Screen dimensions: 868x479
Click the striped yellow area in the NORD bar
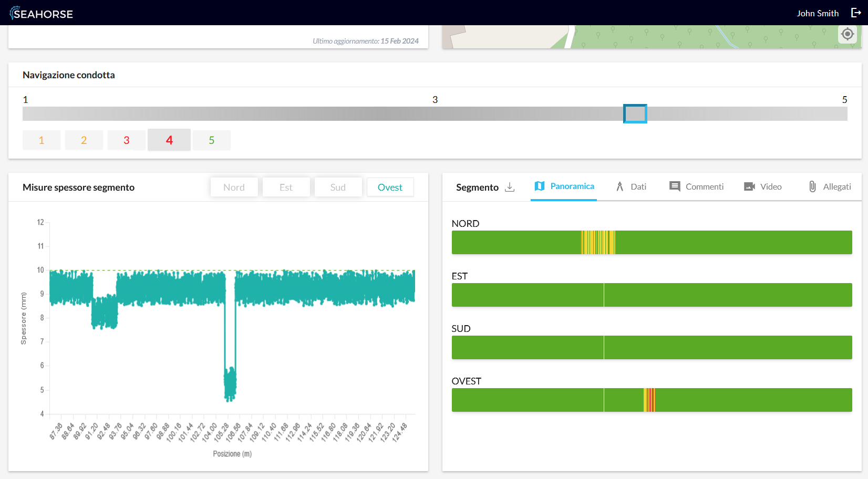tap(598, 242)
